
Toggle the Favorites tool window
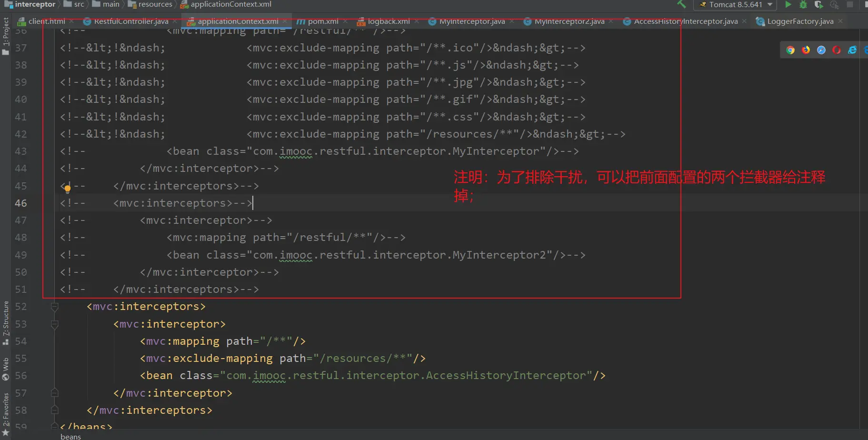(x=6, y=410)
